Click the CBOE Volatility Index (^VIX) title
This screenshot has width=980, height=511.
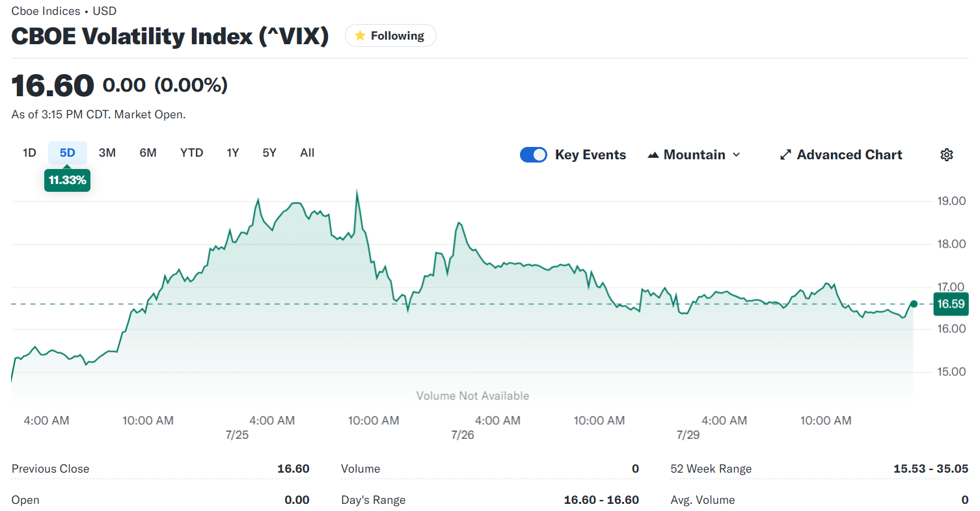pyautogui.click(x=170, y=36)
